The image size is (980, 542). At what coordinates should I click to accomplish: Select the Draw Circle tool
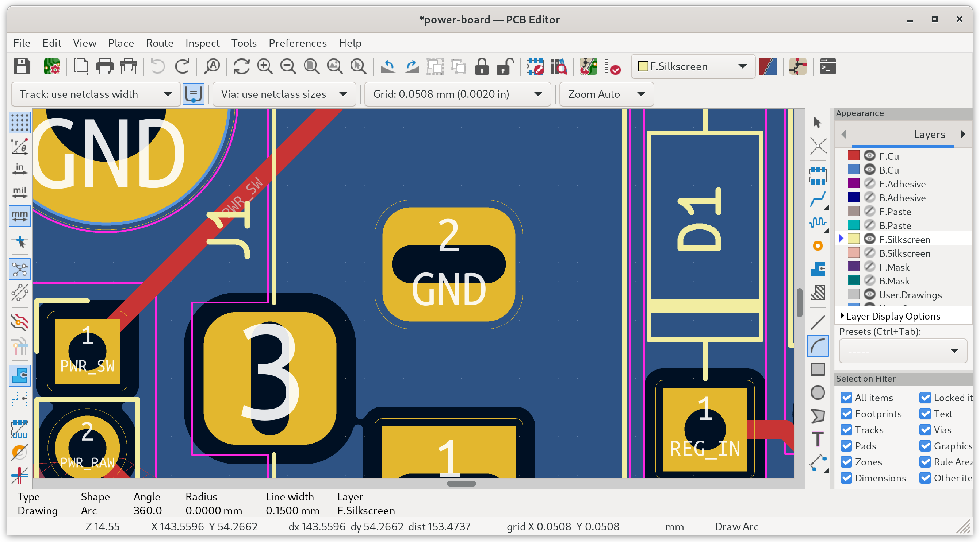tap(818, 392)
